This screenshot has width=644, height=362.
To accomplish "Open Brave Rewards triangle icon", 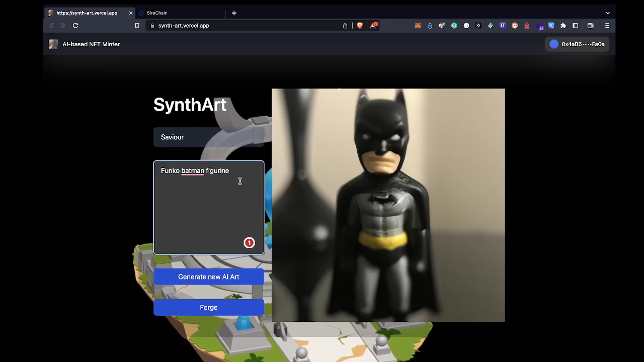I will (373, 25).
